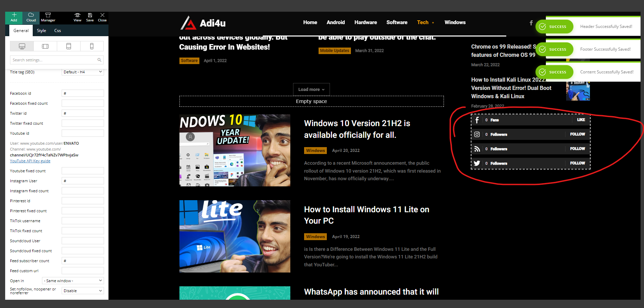
Task: Click FOLLOW on the RSS row
Action: click(x=578, y=149)
